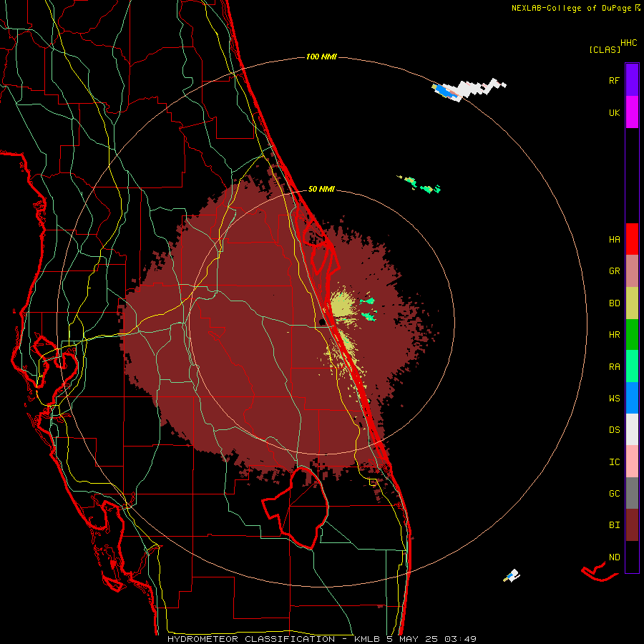
Task: Click the UK magenta color swatch
Action: [632, 112]
